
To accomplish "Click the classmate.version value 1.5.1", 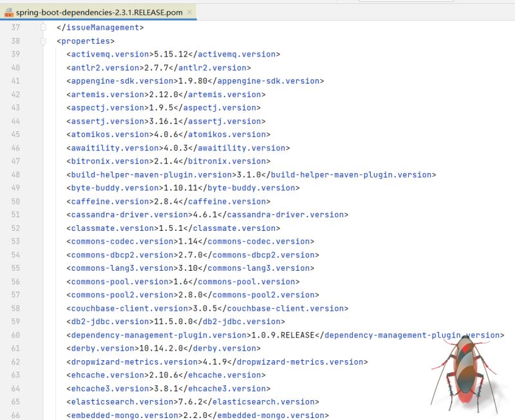I will click(x=171, y=228).
